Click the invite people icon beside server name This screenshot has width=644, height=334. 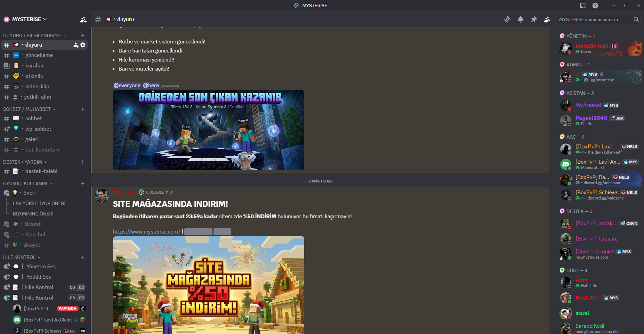pyautogui.click(x=83, y=20)
